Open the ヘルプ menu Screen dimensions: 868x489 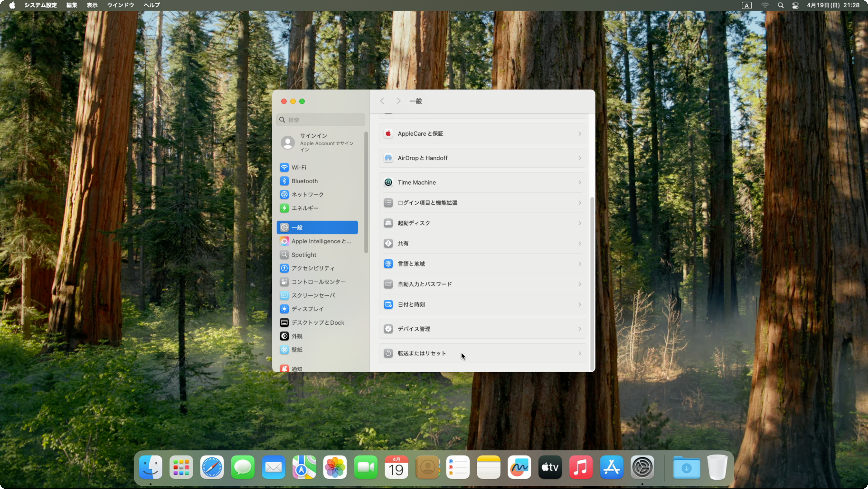pos(152,5)
